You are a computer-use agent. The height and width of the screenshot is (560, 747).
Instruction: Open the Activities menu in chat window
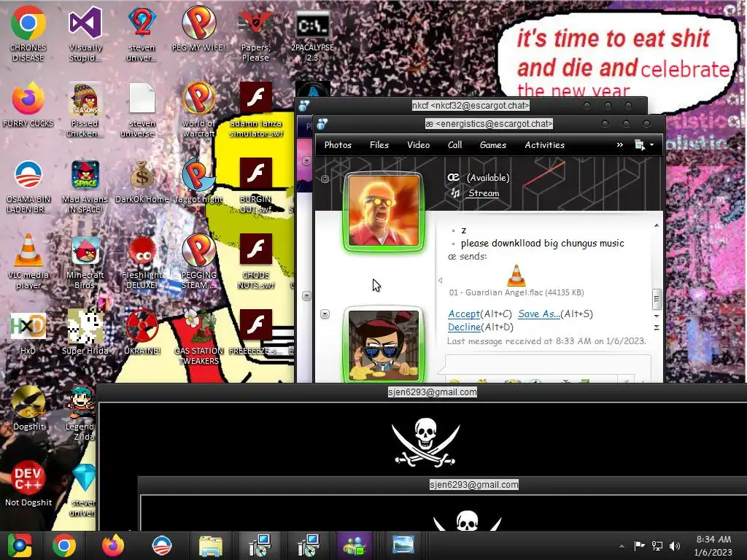pyautogui.click(x=544, y=145)
